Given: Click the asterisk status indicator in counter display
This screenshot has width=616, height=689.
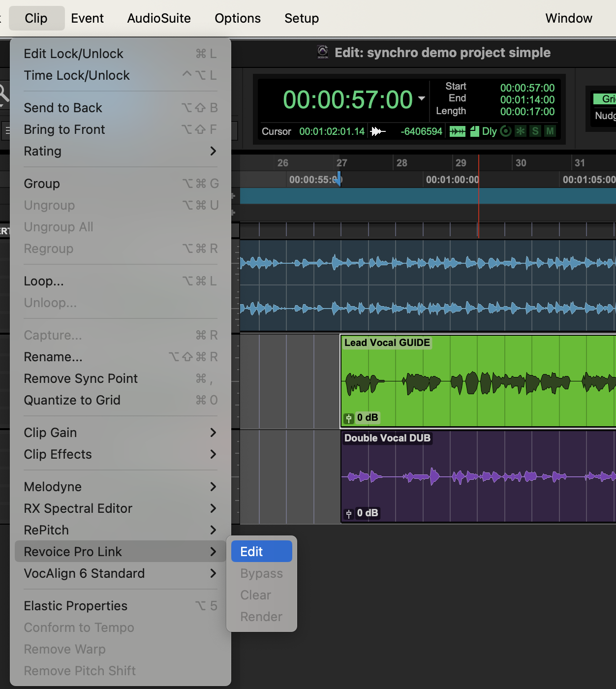Looking at the screenshot, I should tap(520, 131).
